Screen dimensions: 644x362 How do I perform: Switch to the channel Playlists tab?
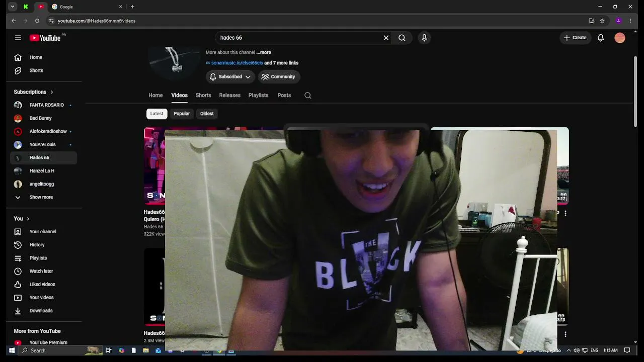(259, 95)
